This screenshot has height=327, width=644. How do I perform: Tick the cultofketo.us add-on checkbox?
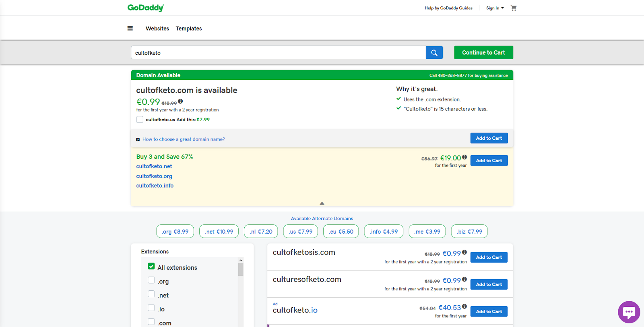pyautogui.click(x=140, y=120)
